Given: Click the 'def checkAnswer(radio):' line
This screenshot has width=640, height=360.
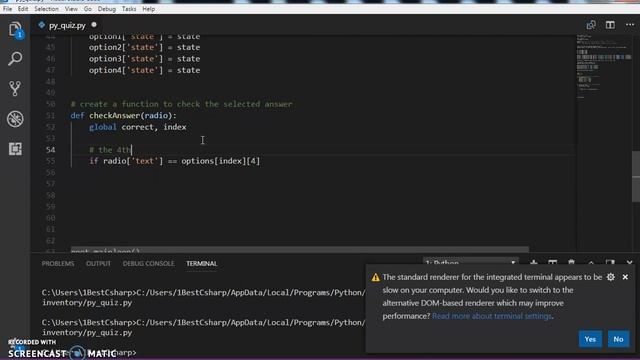Looking at the screenshot, I should 124,116.
